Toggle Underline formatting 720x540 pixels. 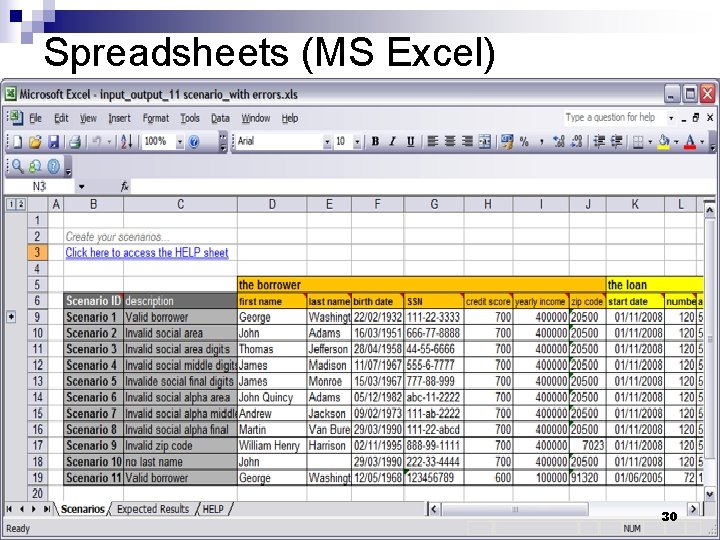[411, 141]
